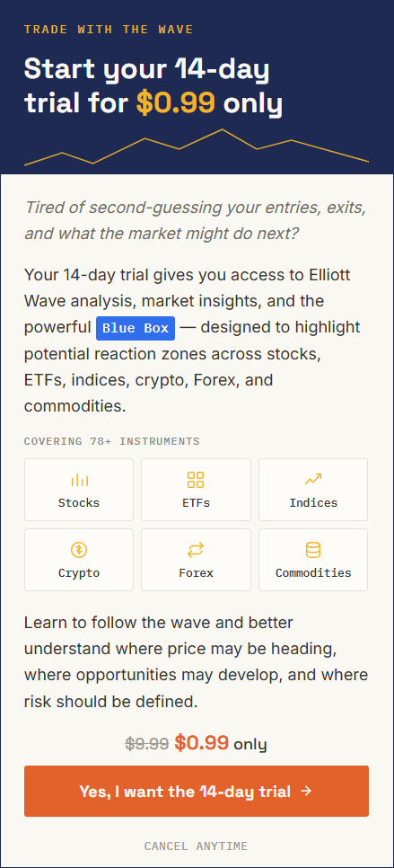Select the Indices instrument card
This screenshot has height=868, width=394.
(312, 490)
